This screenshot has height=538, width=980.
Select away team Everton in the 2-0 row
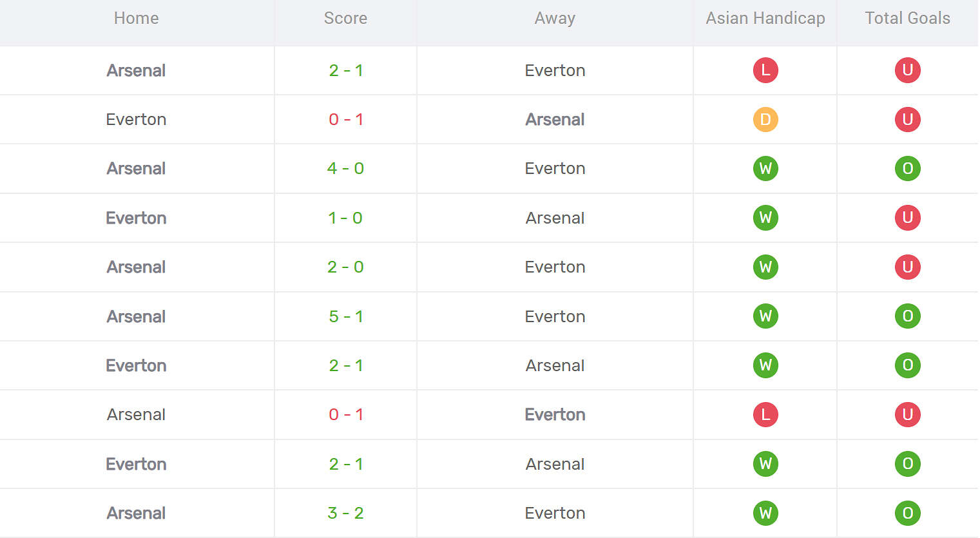point(555,267)
